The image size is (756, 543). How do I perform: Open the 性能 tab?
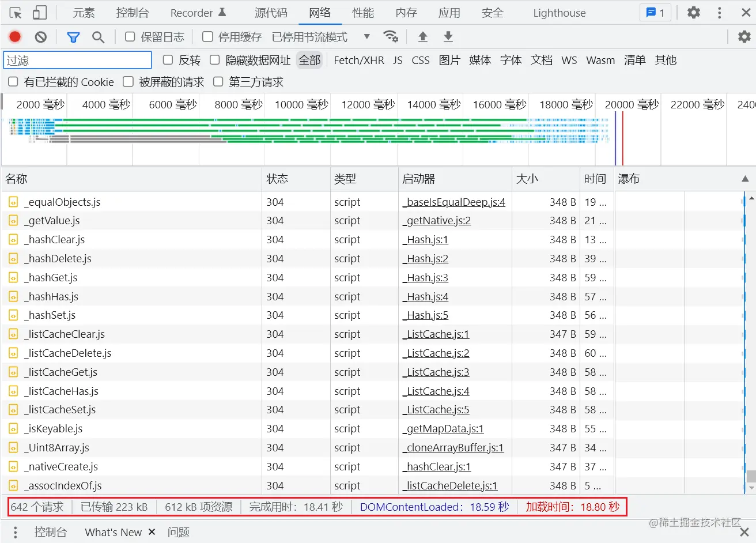(363, 13)
